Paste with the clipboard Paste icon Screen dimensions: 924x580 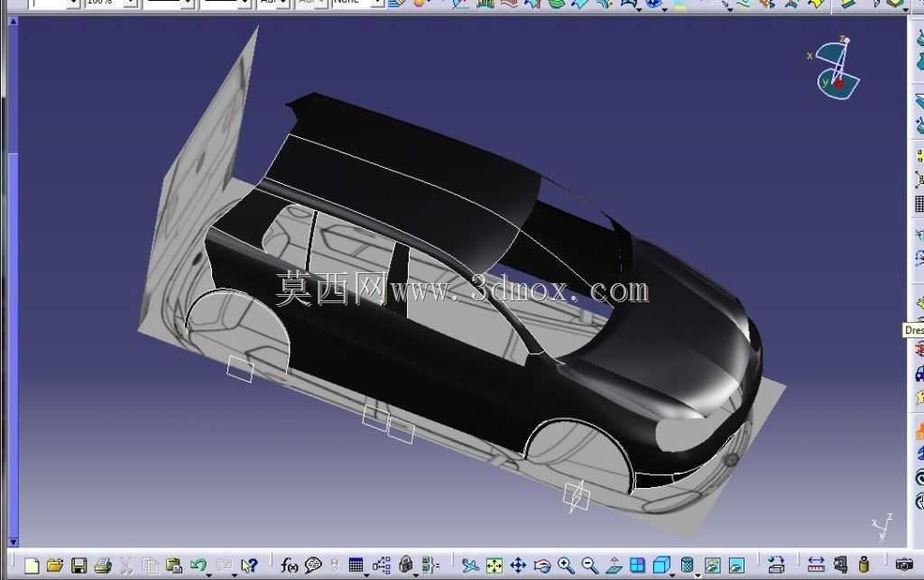[x=174, y=566]
